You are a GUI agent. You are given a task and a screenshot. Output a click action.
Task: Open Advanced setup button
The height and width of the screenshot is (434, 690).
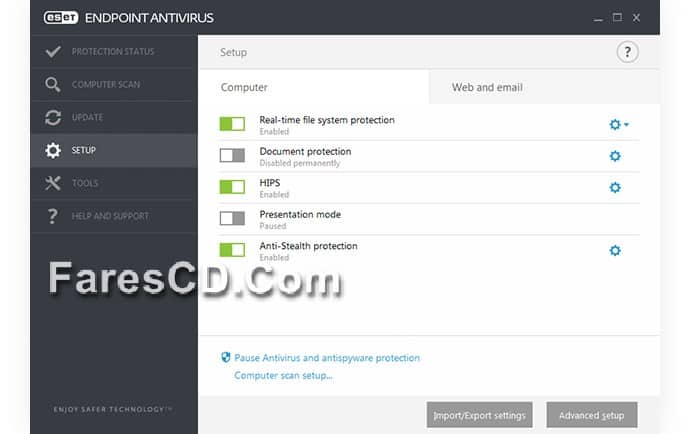tap(591, 415)
